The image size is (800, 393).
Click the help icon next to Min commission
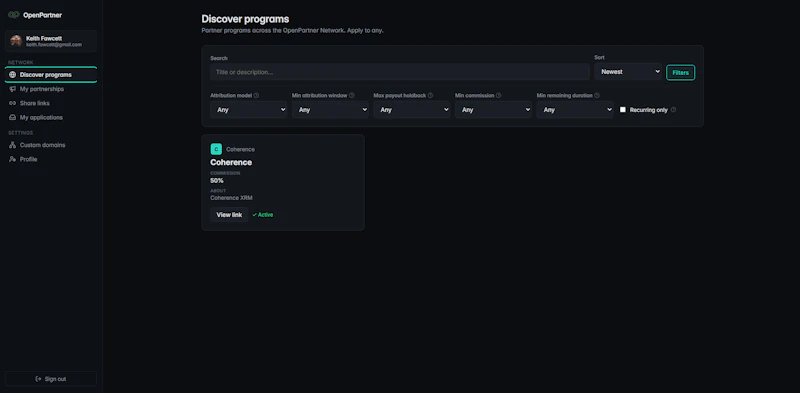[498, 95]
